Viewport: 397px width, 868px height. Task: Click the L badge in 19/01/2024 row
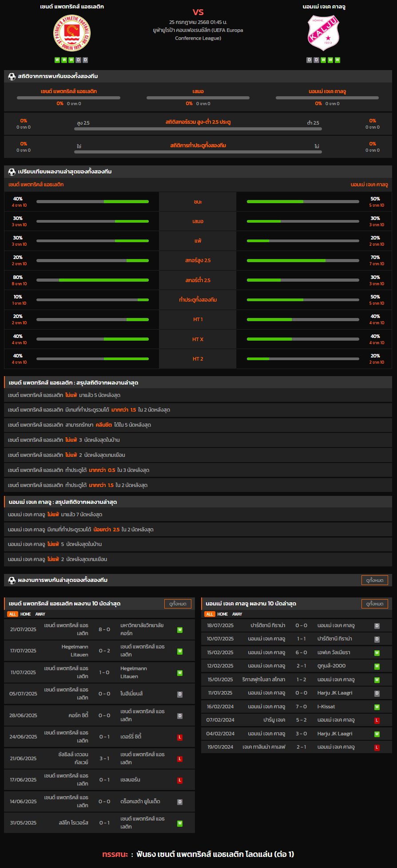(377, 747)
